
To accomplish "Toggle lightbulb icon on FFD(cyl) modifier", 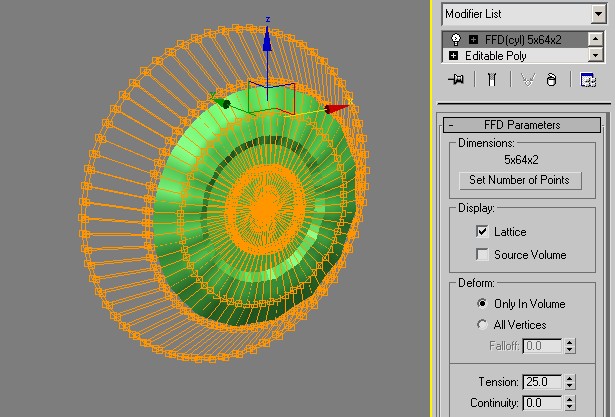I will coord(455,40).
